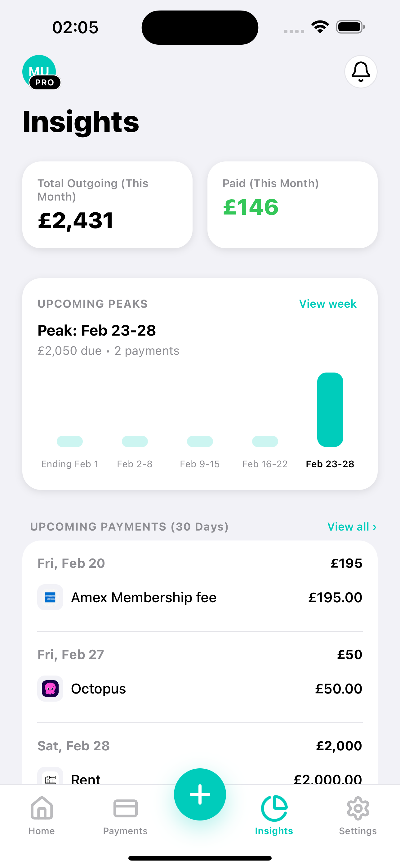Screen dimensions: 400x868
Task: Open the Paid This Month card
Action: [292, 205]
